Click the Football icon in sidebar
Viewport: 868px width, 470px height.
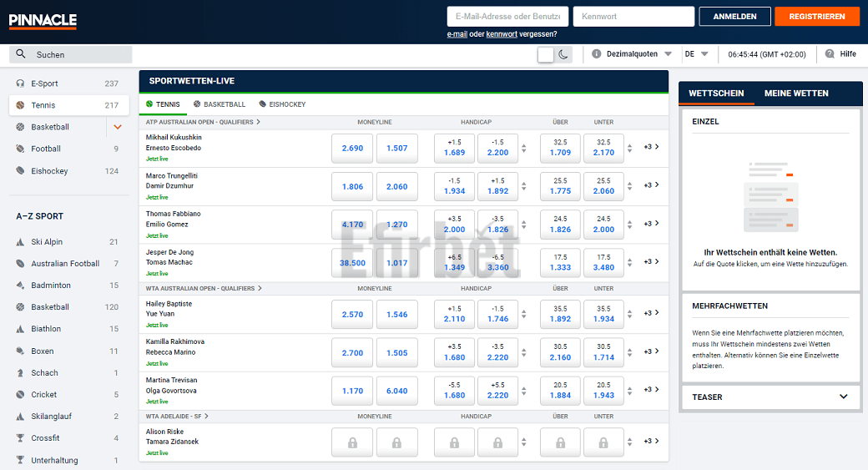(x=21, y=149)
